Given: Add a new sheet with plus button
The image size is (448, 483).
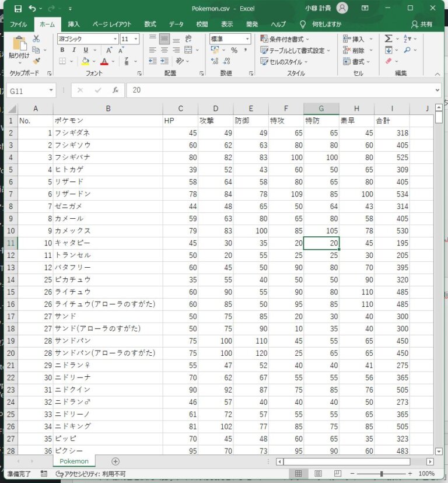Looking at the screenshot, I should (x=116, y=461).
